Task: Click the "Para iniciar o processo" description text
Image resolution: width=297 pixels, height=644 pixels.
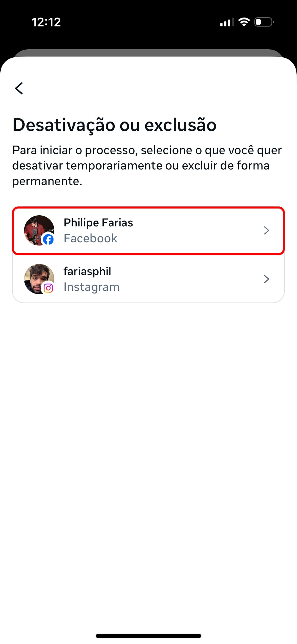Action: tap(147, 165)
